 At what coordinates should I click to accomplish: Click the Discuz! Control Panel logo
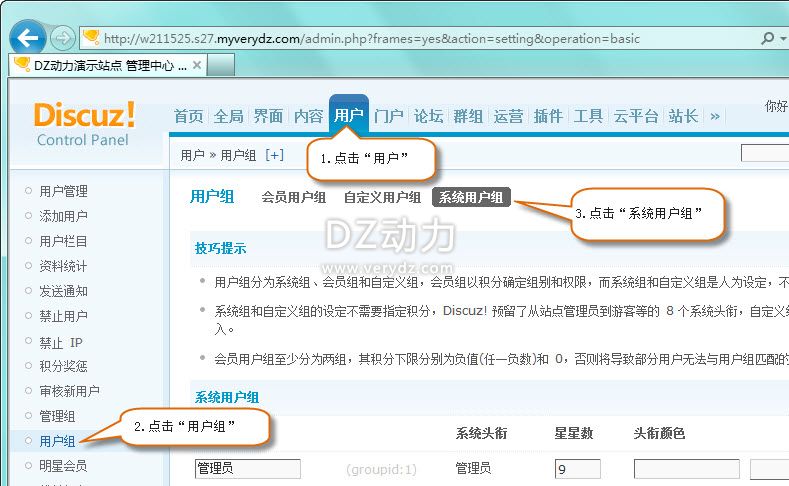[84, 123]
